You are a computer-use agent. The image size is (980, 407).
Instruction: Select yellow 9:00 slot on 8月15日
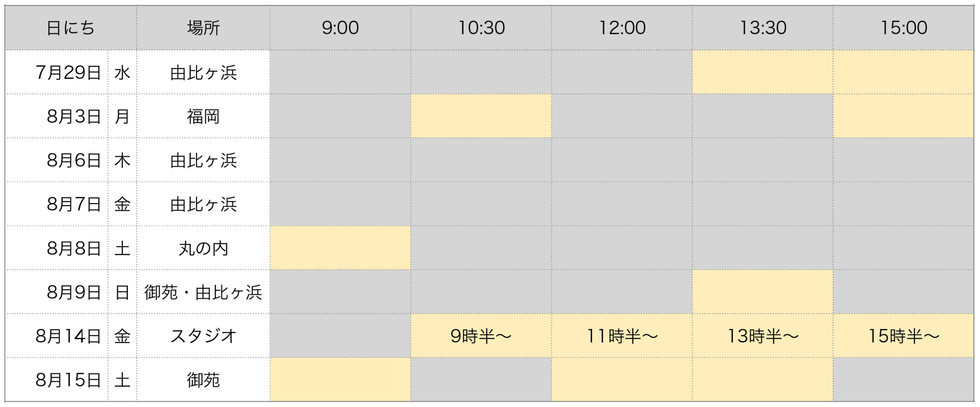pos(340,380)
